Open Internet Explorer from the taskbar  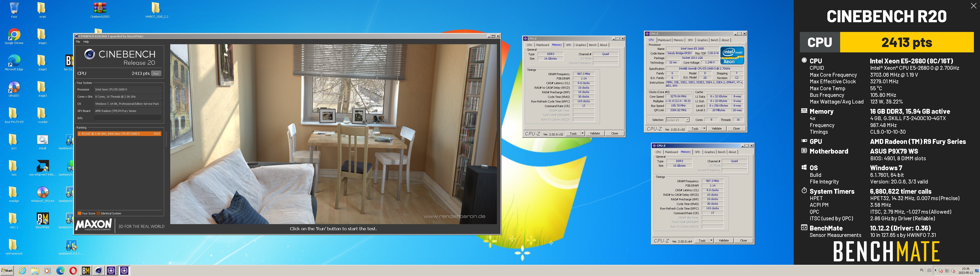[x=22, y=271]
